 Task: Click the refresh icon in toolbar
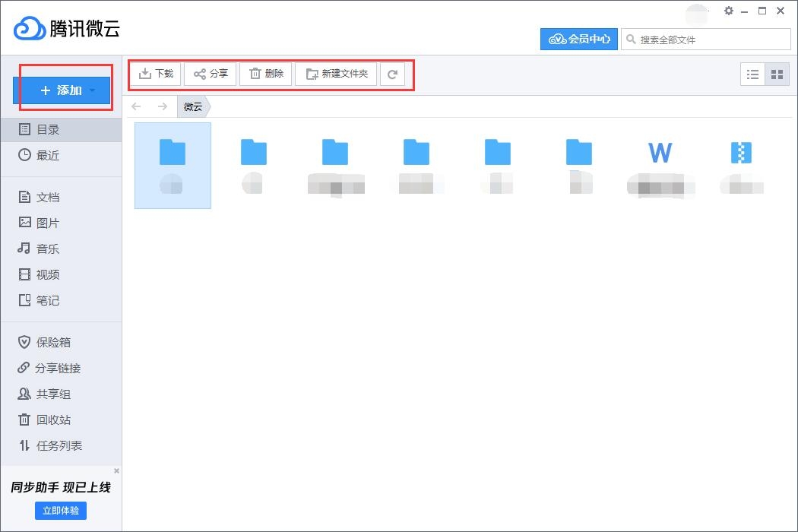pyautogui.click(x=392, y=74)
